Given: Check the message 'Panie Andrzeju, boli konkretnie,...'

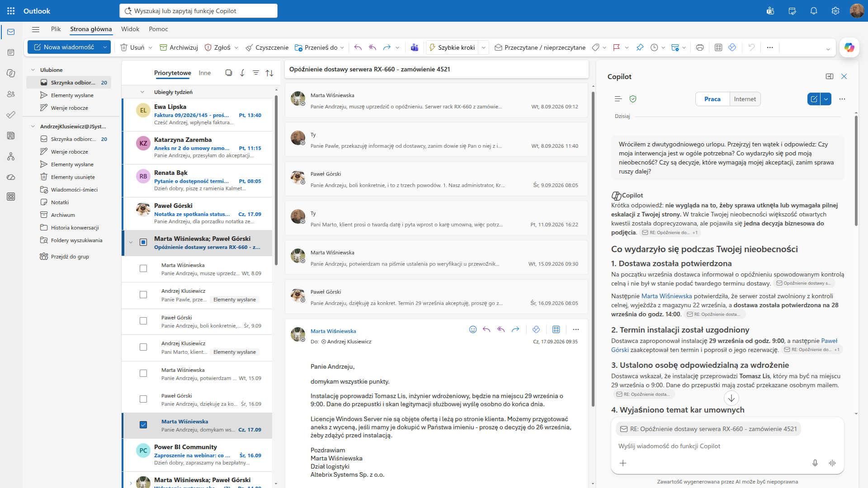Looking at the screenshot, I should (x=143, y=321).
